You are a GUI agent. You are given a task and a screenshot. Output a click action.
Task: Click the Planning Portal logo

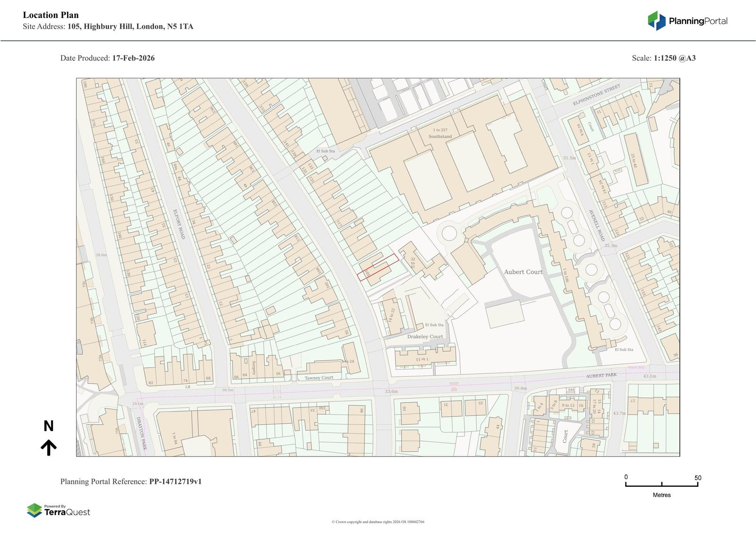[x=687, y=21]
